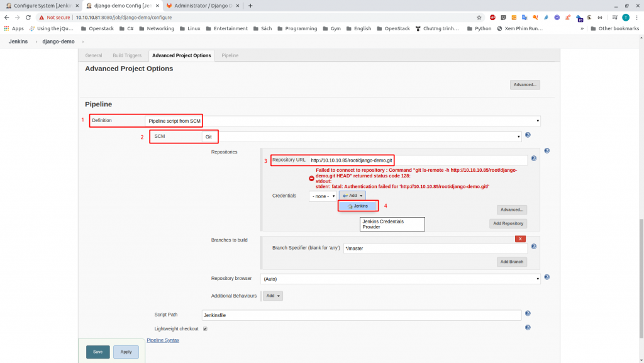
Task: Click the browser back arrow
Action: click(6, 17)
